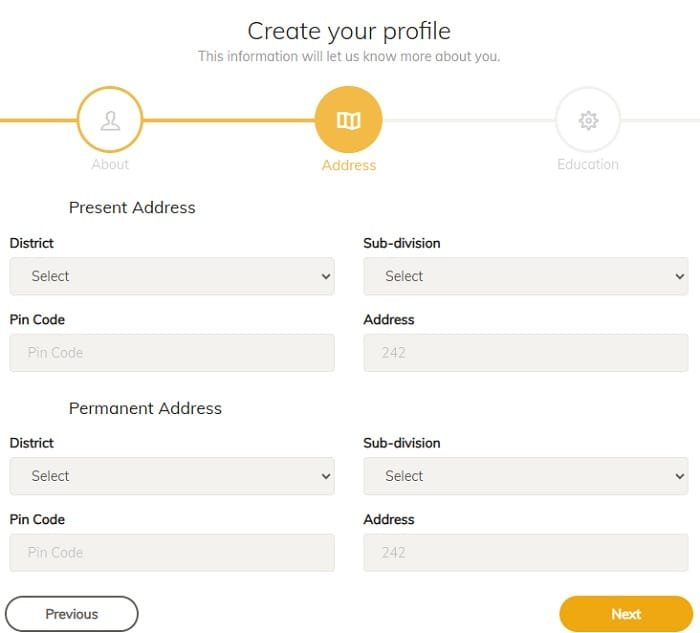This screenshot has height=633, width=700.
Task: Click the Present Address Pin Code field
Action: [x=172, y=353]
